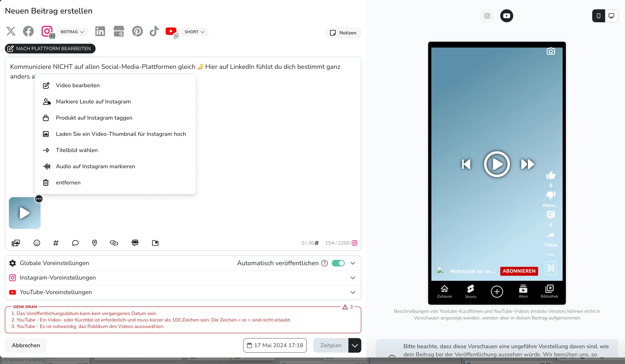Open the BEITRAG post type dropdown
The height and width of the screenshot is (364, 625).
[x=72, y=32]
